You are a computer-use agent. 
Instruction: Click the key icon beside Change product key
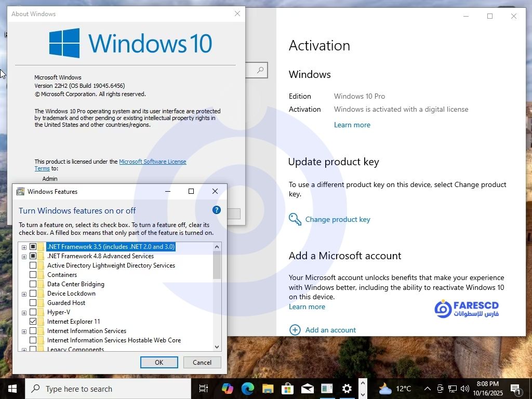tap(295, 219)
